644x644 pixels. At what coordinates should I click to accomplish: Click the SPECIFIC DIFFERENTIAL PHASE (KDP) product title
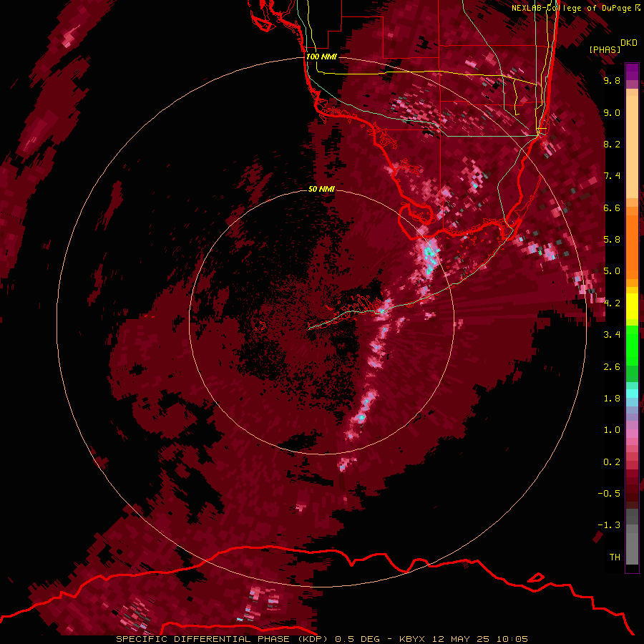coord(222,639)
